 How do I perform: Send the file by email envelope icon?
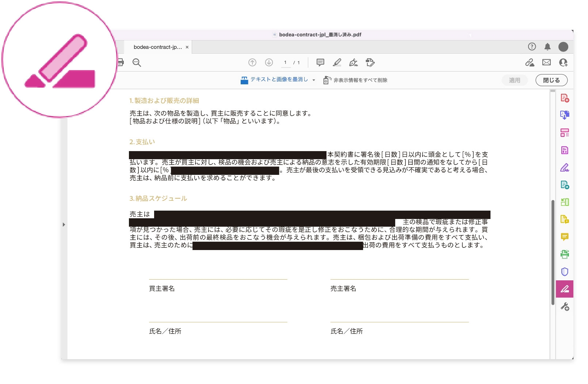coord(546,62)
